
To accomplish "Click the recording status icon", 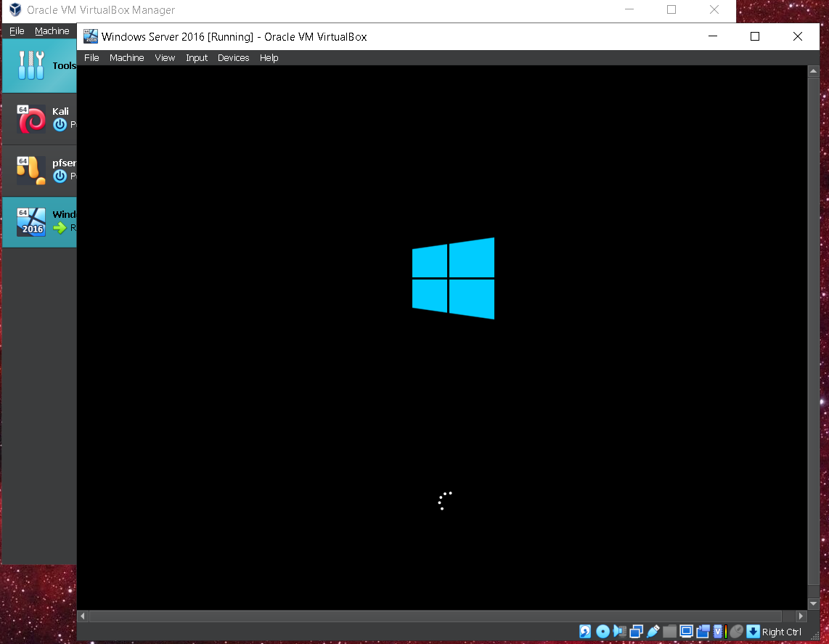I will (x=703, y=632).
